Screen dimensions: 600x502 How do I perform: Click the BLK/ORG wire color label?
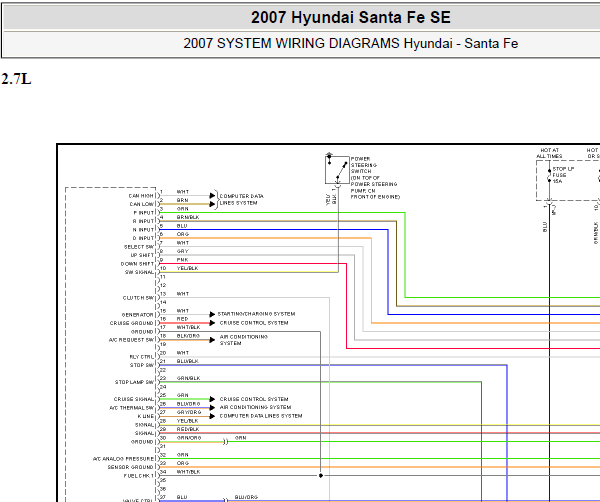click(188, 336)
